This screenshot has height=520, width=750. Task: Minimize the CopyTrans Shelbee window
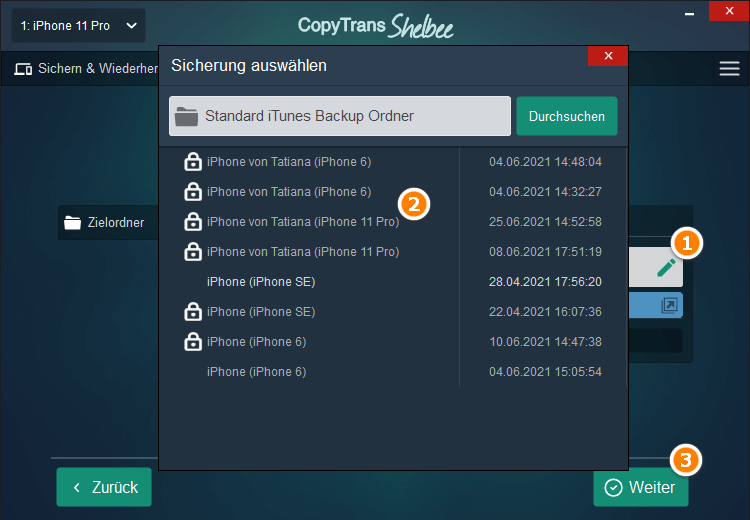coord(689,13)
